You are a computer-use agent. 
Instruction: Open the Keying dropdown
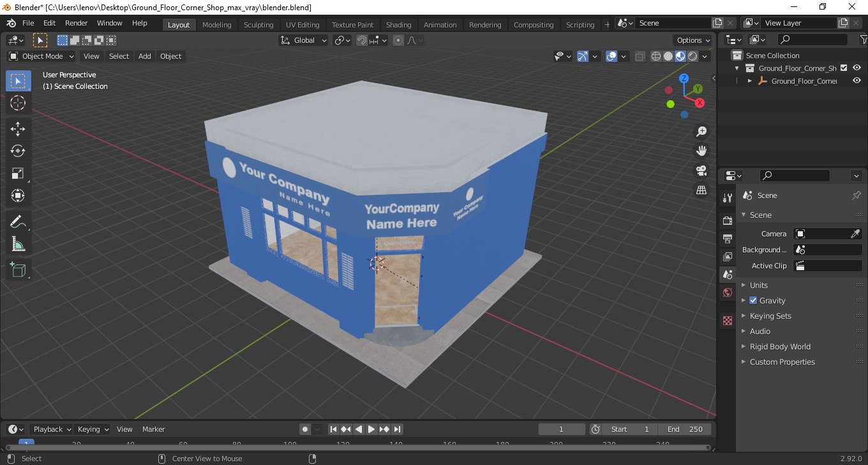pos(93,429)
